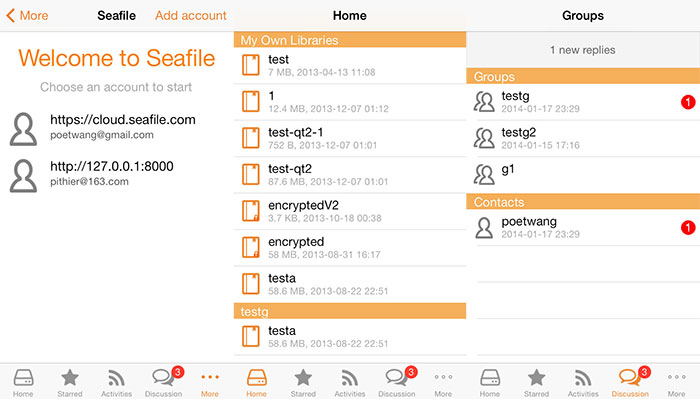
Task: Tap 'Contacts' section header
Action: [x=583, y=202]
